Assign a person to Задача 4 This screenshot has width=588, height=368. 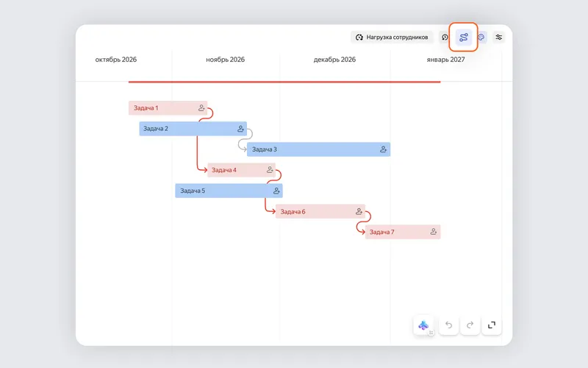pyautogui.click(x=270, y=170)
